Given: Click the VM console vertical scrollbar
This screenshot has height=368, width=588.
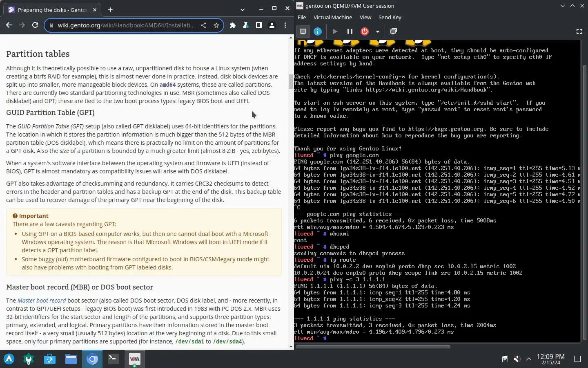Looking at the screenshot, I should [585, 202].
